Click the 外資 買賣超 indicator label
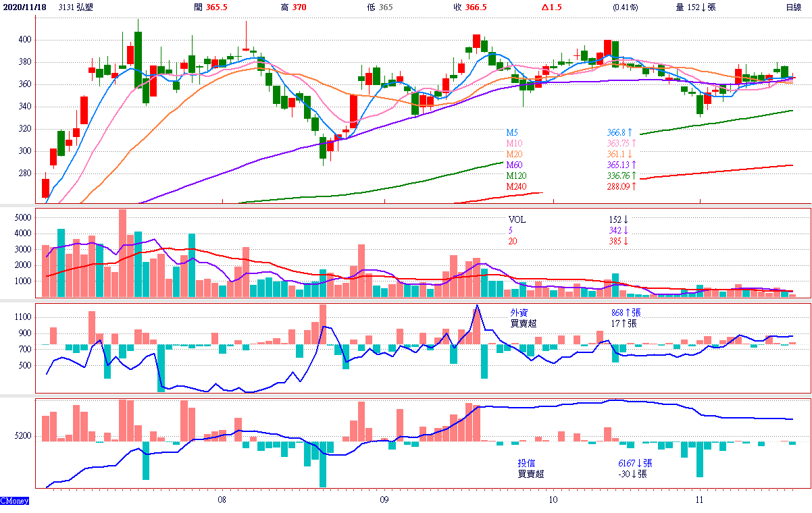The height and width of the screenshot is (513, 812). click(x=522, y=318)
